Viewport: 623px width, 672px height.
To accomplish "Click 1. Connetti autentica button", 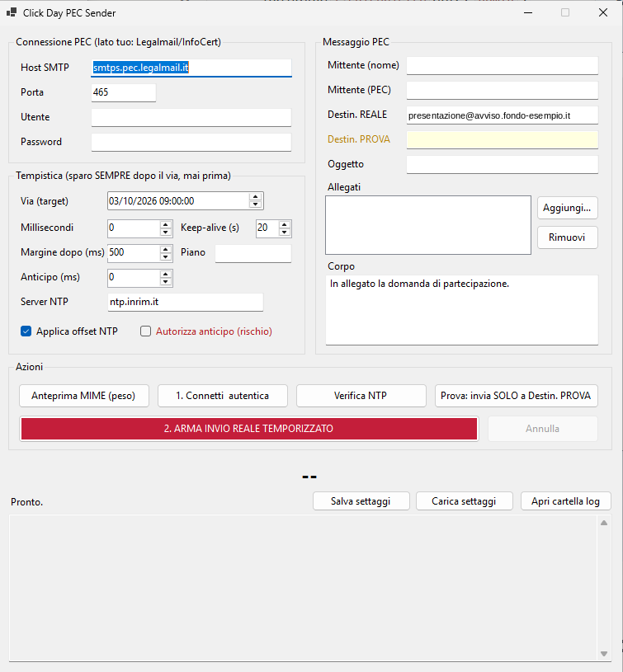I will coord(223,396).
